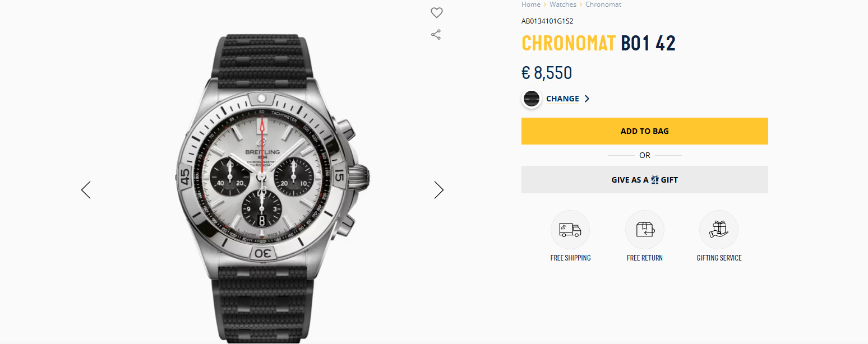Image resolution: width=868 pixels, height=344 pixels.
Task: Show next watch image with right arrow
Action: pyautogui.click(x=438, y=190)
